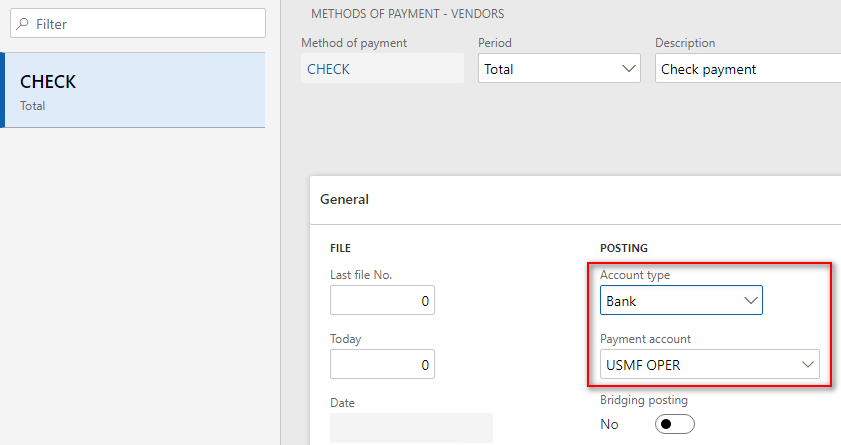Viewport: 841px width, 445px height.
Task: Click the magnifier icon in the Filter box
Action: [x=24, y=24]
